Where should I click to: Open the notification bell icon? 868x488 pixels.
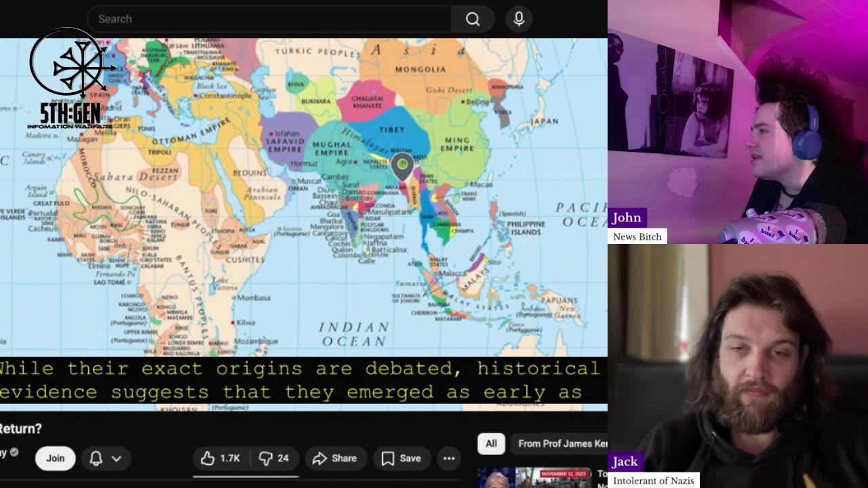[x=96, y=458]
